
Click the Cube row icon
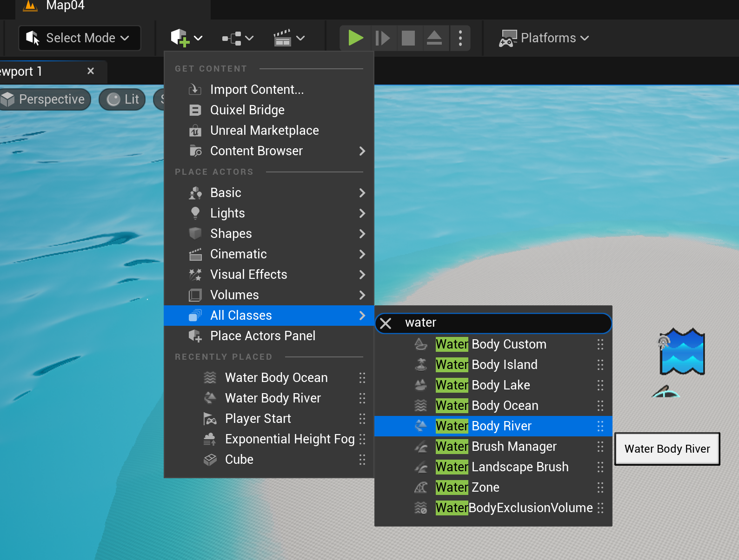210,459
